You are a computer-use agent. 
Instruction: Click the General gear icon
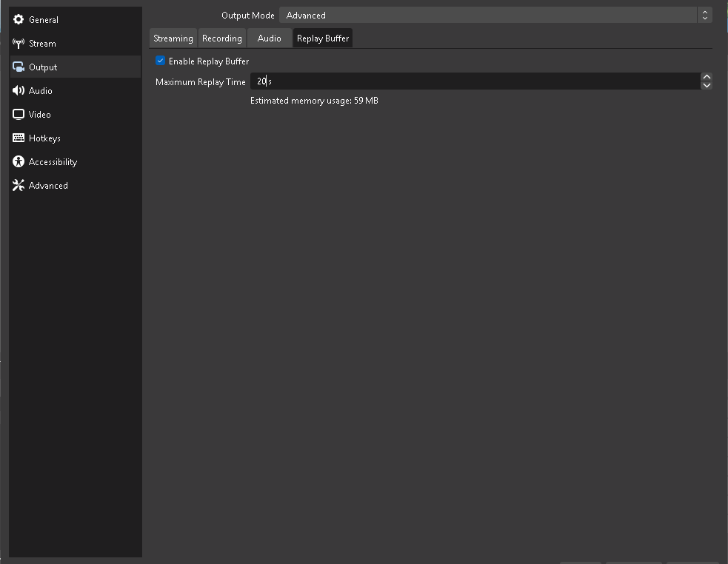coord(19,19)
